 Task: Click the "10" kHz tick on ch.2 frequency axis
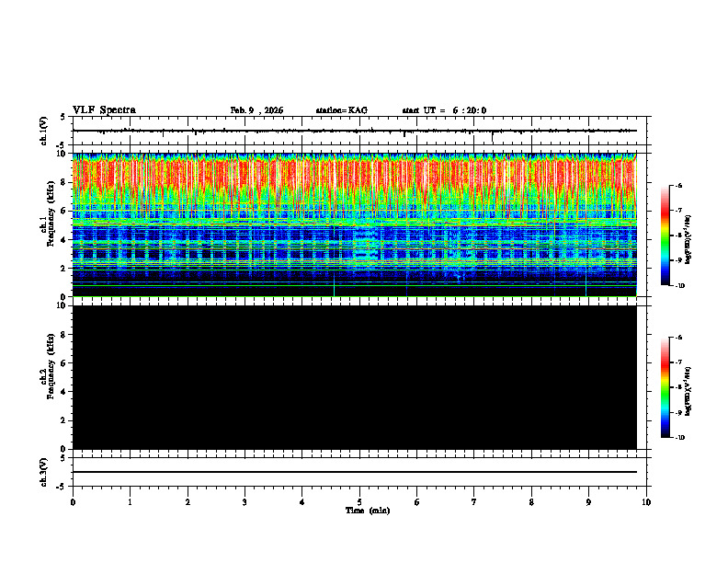[63, 305]
